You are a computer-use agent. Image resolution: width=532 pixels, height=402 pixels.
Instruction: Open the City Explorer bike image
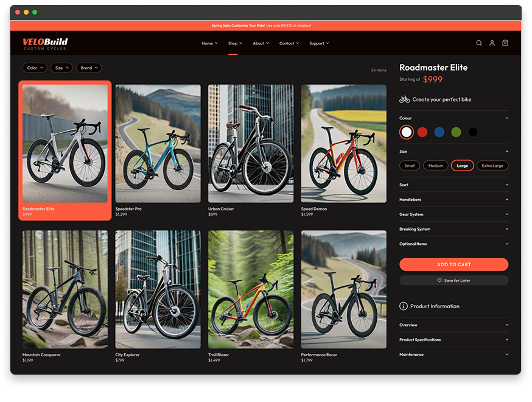click(x=158, y=289)
